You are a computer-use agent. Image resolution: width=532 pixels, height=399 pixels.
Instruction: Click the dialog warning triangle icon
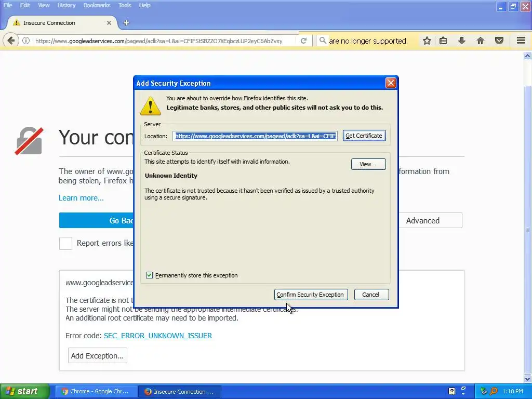click(151, 106)
